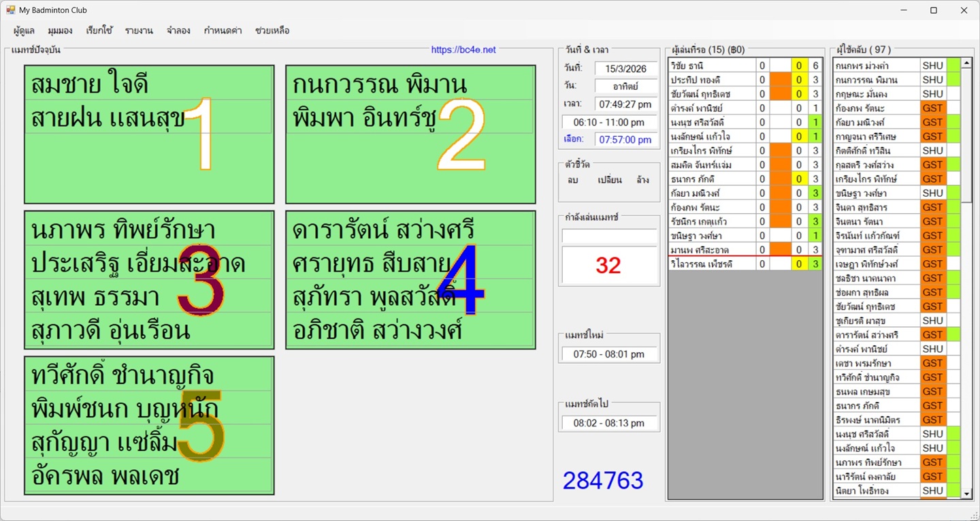This screenshot has width=980, height=521.
Task: Click the GST cell next to เดชา พรมรักษา
Action: point(933,363)
